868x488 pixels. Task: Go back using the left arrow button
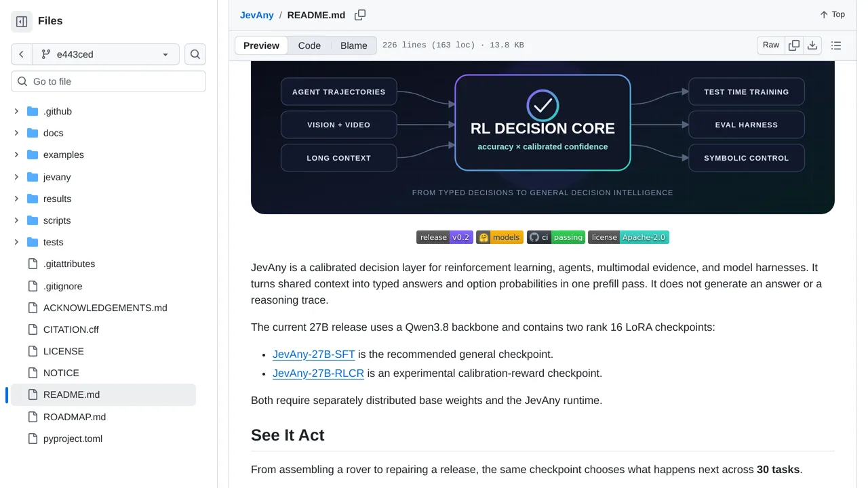[x=21, y=54]
